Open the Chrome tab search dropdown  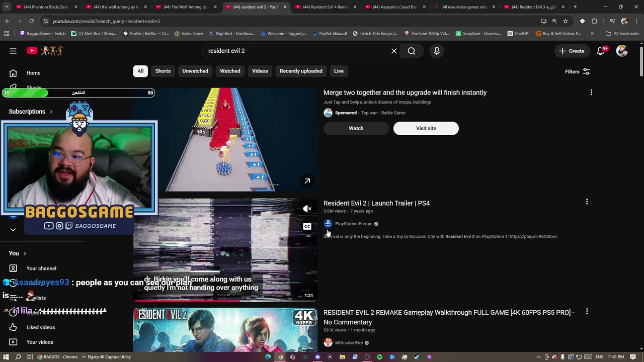coord(7,7)
